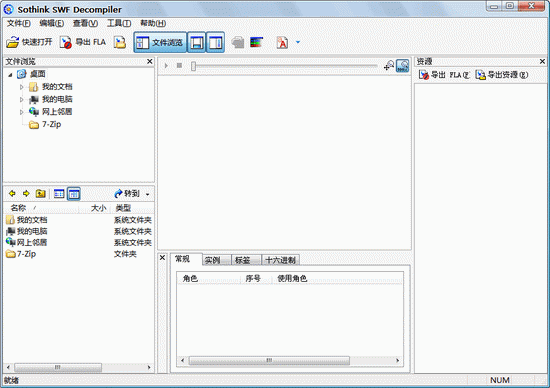Click the zoom in magnifier icon in preview
The height and width of the screenshot is (388, 550).
click(389, 66)
